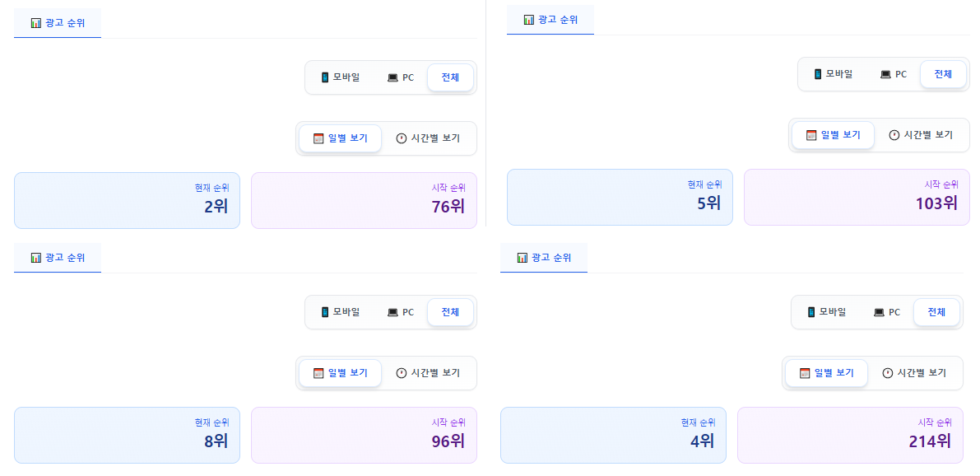980x476 pixels.
Task: Click the phone icon in the 214위 panel
Action: click(x=811, y=312)
